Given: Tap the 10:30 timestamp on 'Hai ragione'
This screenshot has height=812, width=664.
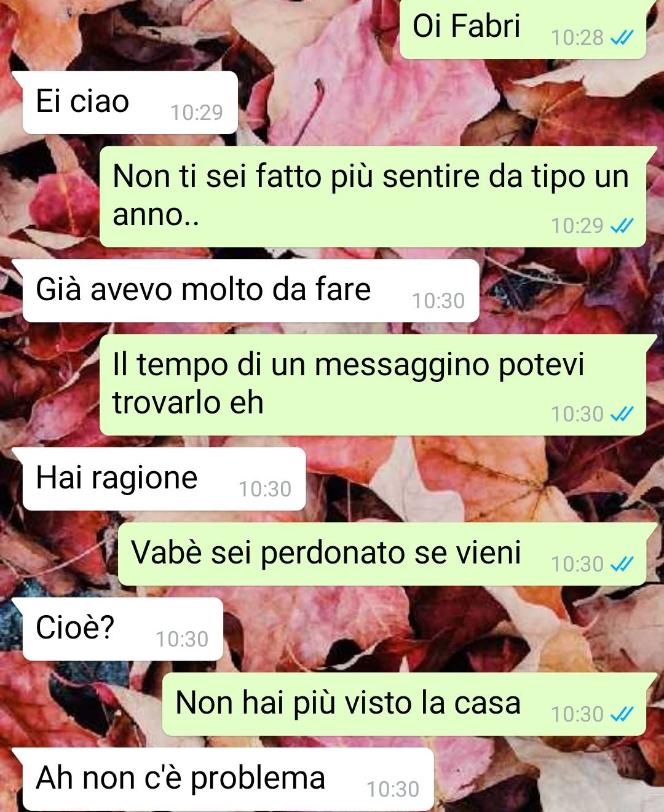Looking at the screenshot, I should (x=265, y=489).
